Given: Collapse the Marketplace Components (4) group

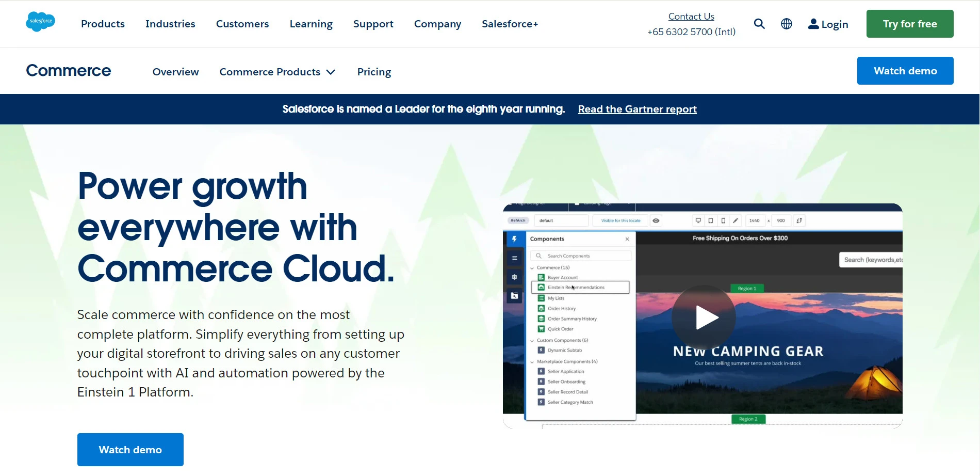Looking at the screenshot, I should click(x=532, y=361).
